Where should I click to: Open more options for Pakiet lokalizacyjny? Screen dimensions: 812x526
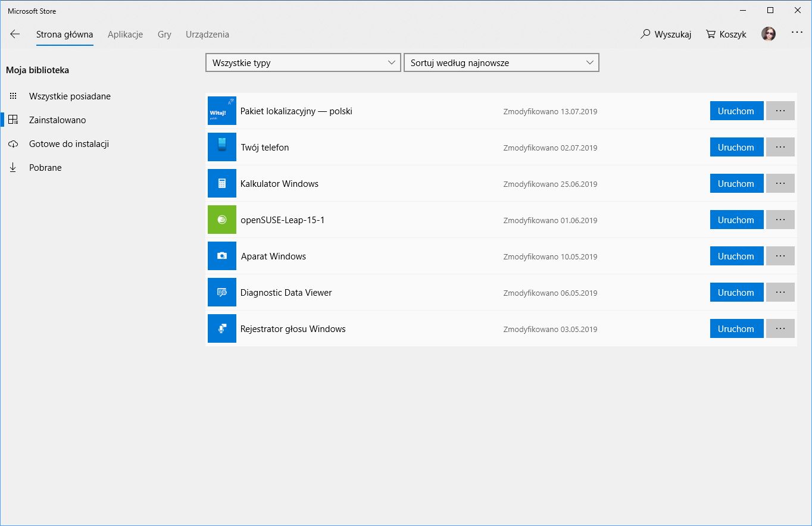780,111
